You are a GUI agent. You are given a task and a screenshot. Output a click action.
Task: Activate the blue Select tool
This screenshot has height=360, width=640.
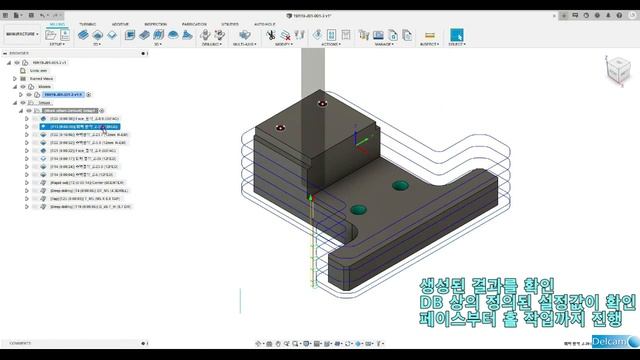pos(456,35)
